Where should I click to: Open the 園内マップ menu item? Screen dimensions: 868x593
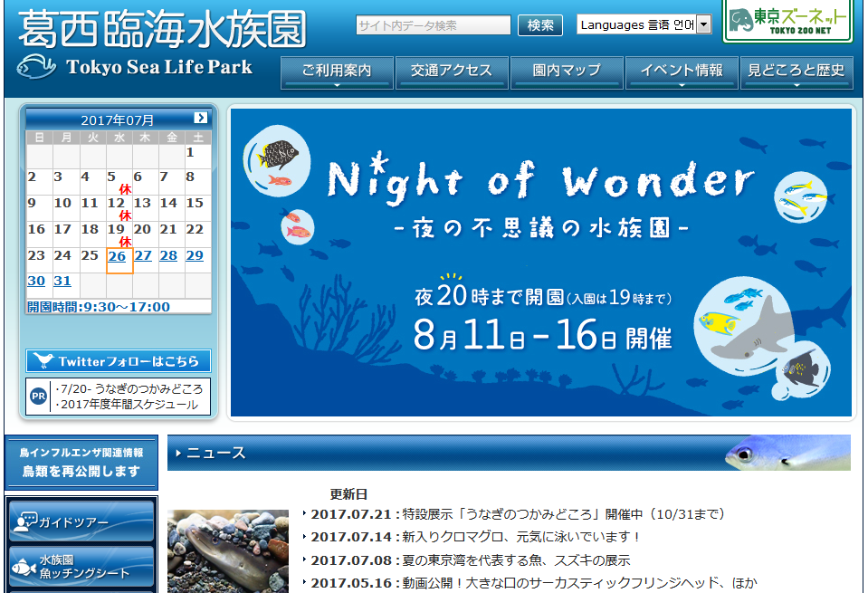[x=567, y=72]
